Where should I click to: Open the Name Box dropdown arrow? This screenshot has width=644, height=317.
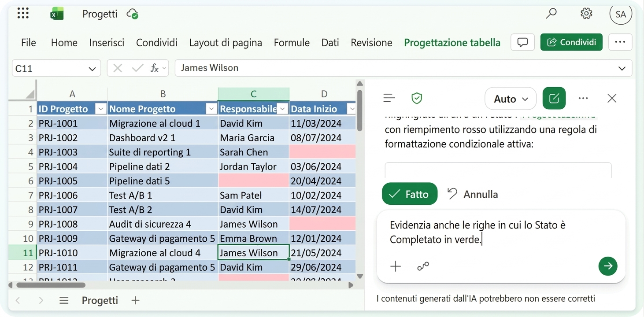point(92,69)
